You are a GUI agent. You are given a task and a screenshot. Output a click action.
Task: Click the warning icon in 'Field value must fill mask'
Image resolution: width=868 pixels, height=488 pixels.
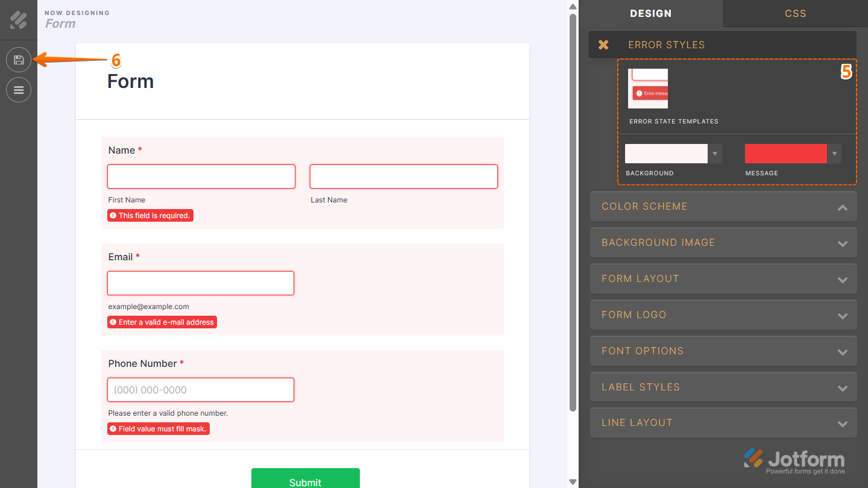(113, 428)
